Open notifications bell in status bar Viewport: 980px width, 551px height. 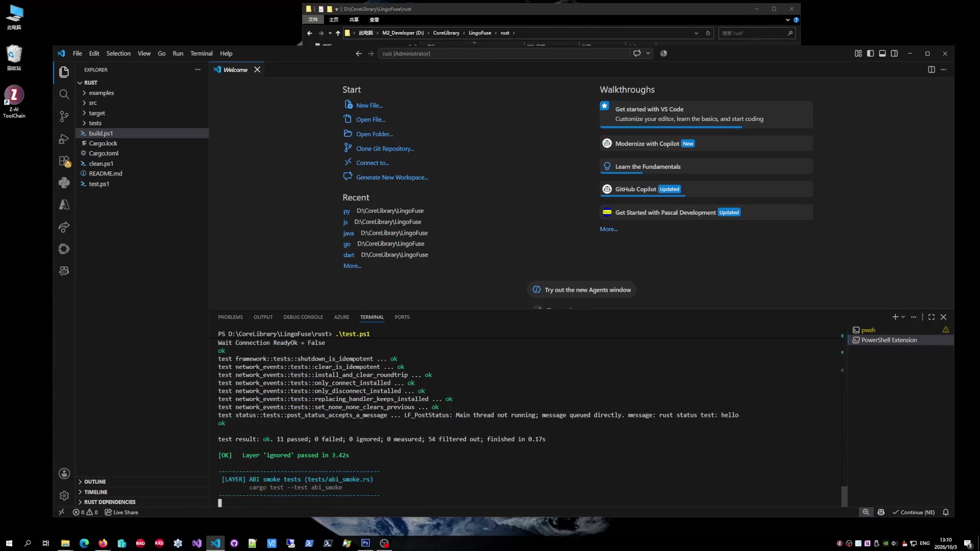point(945,512)
